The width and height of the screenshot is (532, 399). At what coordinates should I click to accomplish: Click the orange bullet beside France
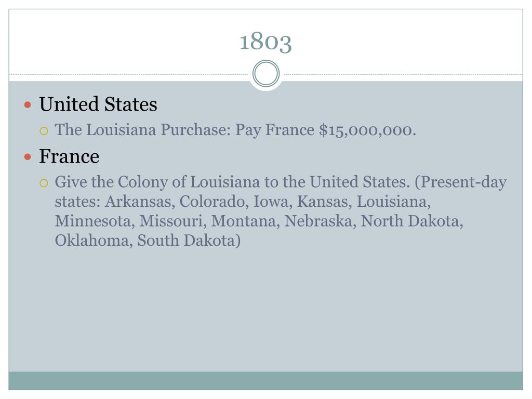[28, 157]
